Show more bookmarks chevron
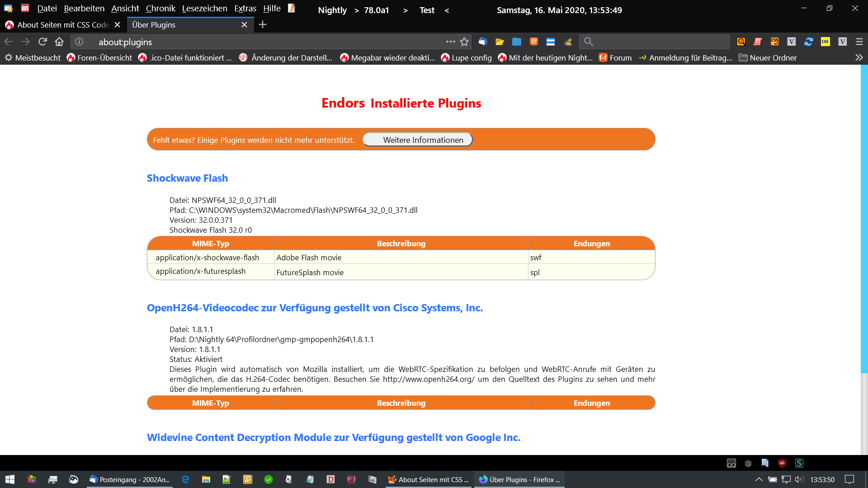 pyautogui.click(x=859, y=58)
